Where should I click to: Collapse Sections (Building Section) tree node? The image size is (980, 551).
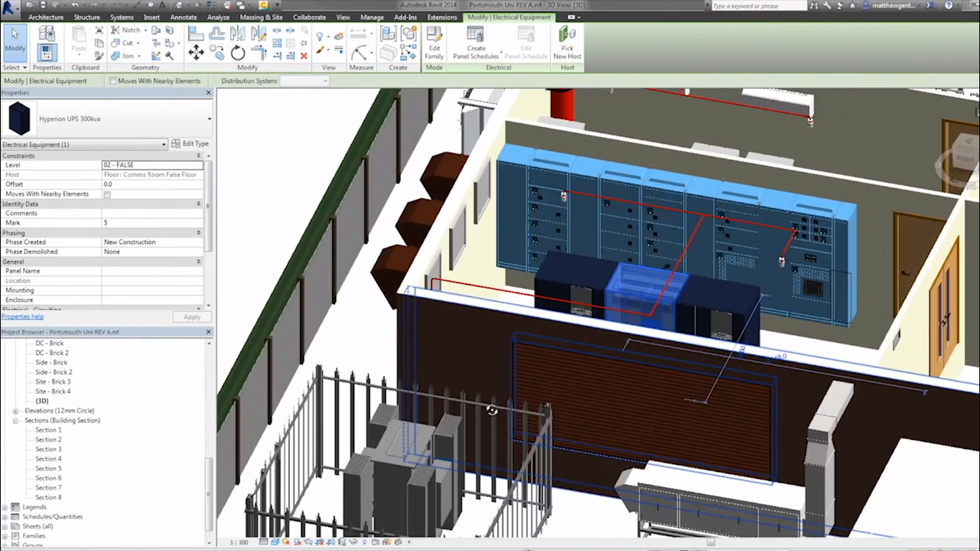click(16, 420)
